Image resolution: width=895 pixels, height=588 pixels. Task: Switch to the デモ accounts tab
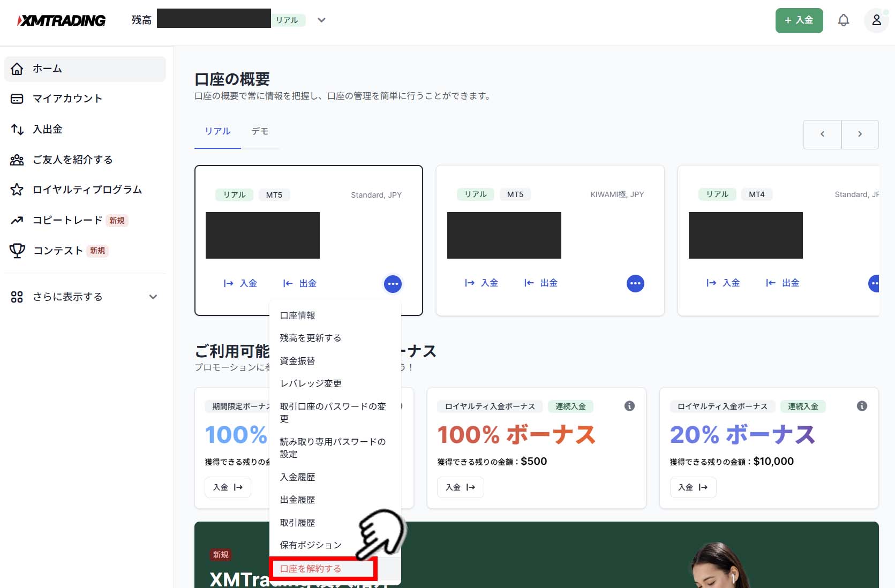click(260, 131)
